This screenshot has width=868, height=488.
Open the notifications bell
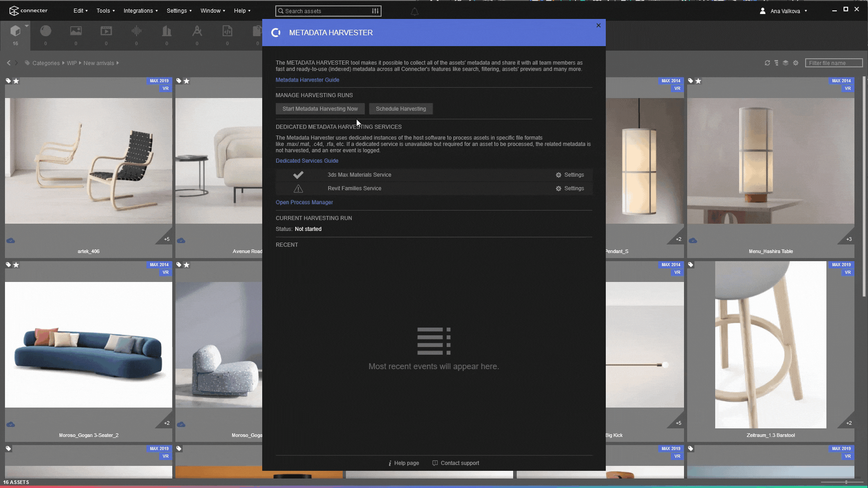click(415, 11)
